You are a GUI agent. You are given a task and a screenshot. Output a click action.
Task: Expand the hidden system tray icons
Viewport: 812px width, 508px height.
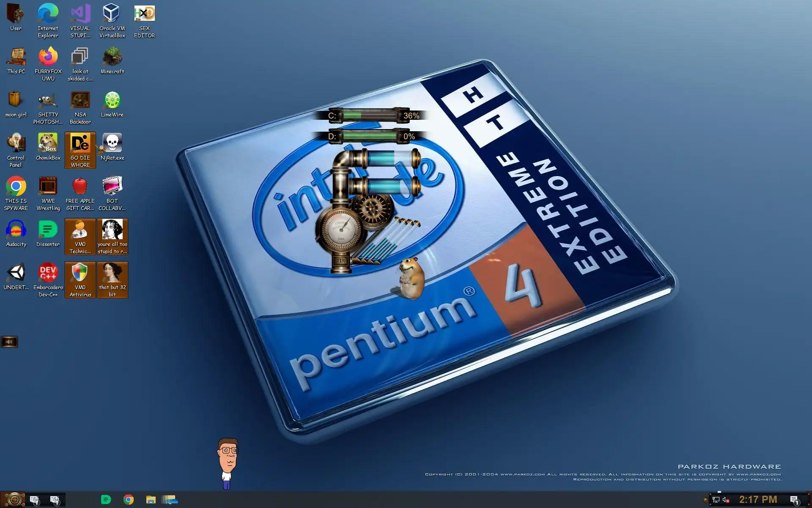point(705,500)
